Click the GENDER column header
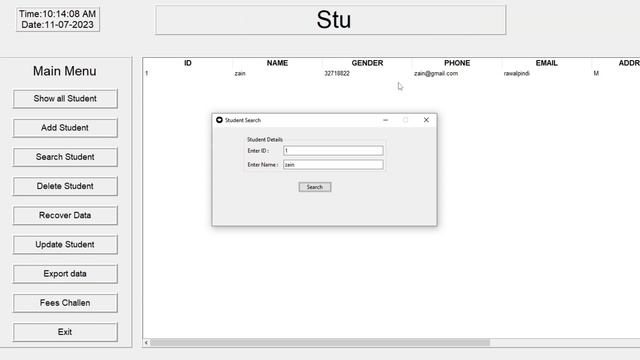The image size is (640, 360). click(x=367, y=63)
